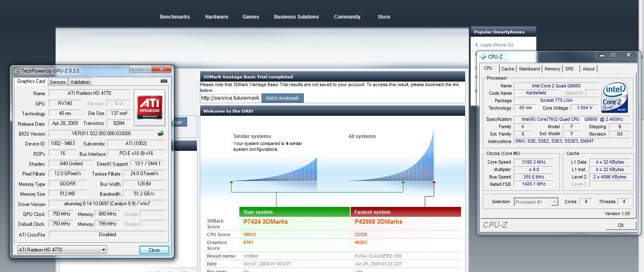This screenshot has height=272, width=644.
Task: Switch to the Validation tab in GPU-Z
Action: pos(80,82)
